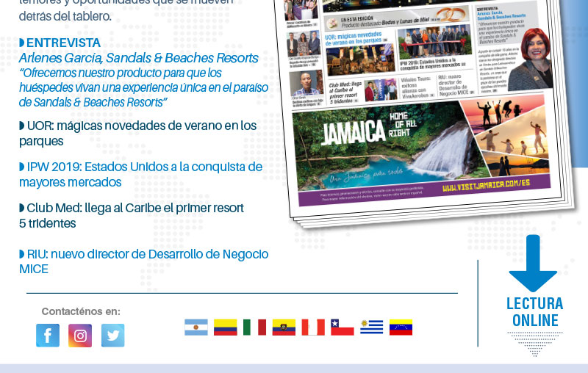The height and width of the screenshot is (373, 588).
Task: Open www.visitjamaica.com/es address in the ad
Action: point(487,185)
